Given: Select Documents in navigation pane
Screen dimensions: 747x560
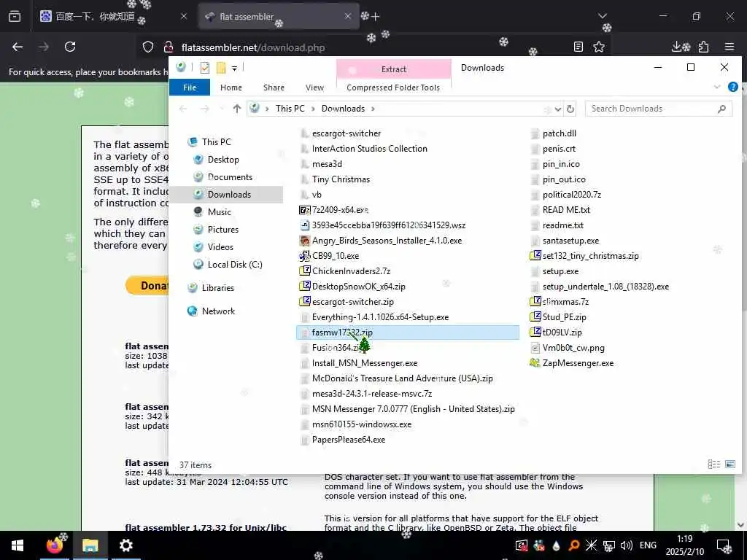Looking at the screenshot, I should pos(230,177).
